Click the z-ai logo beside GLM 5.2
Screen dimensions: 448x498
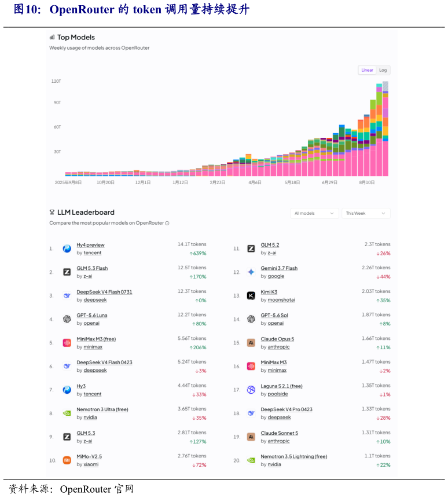(251, 248)
